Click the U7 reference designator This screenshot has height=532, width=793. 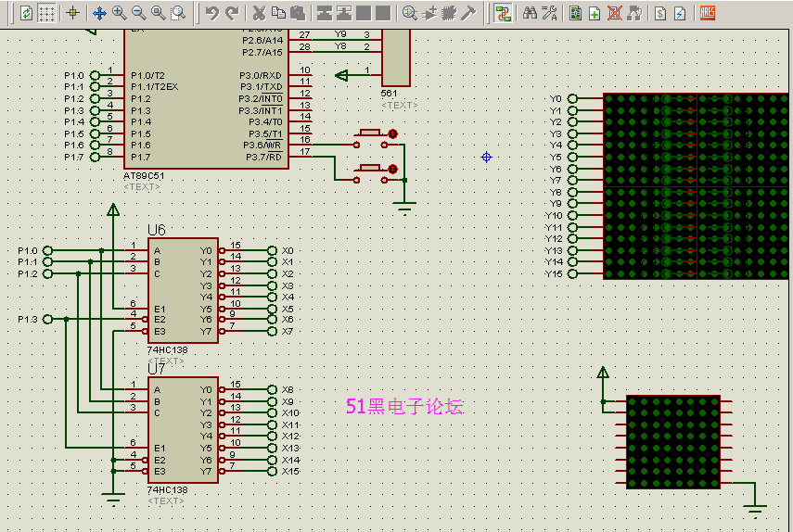(156, 369)
